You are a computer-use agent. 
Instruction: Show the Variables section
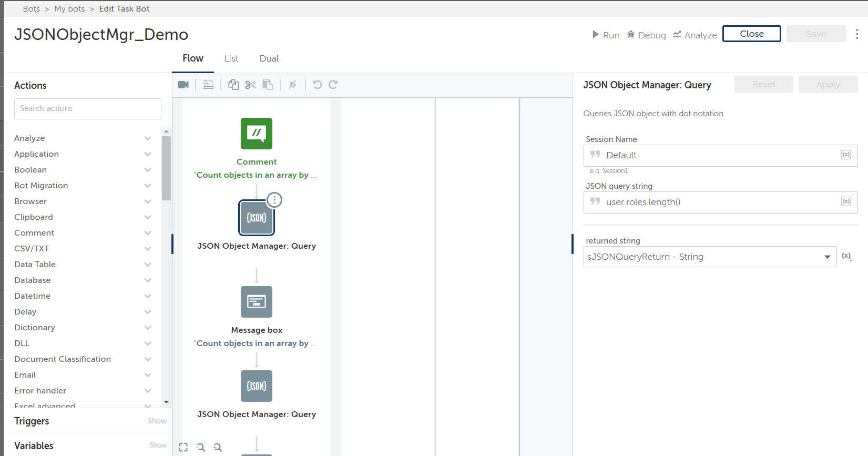pos(158,445)
